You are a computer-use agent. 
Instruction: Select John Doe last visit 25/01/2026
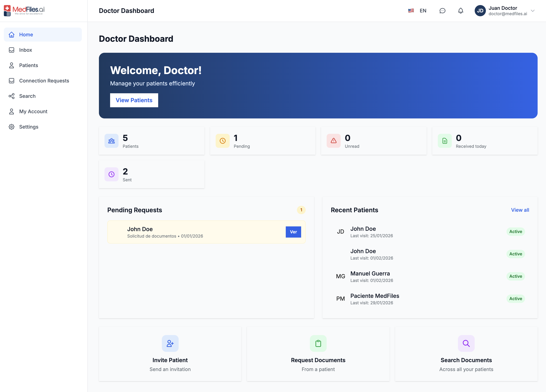pos(430,231)
